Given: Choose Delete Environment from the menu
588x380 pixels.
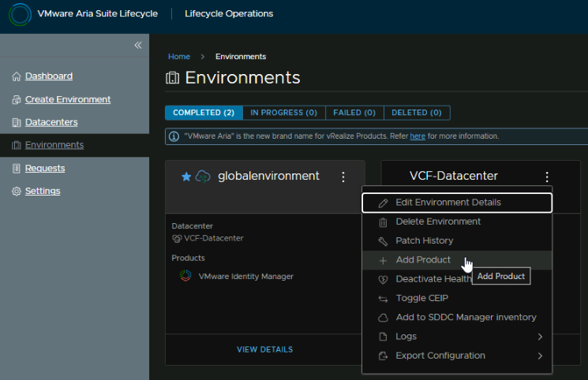Looking at the screenshot, I should (x=457, y=222).
